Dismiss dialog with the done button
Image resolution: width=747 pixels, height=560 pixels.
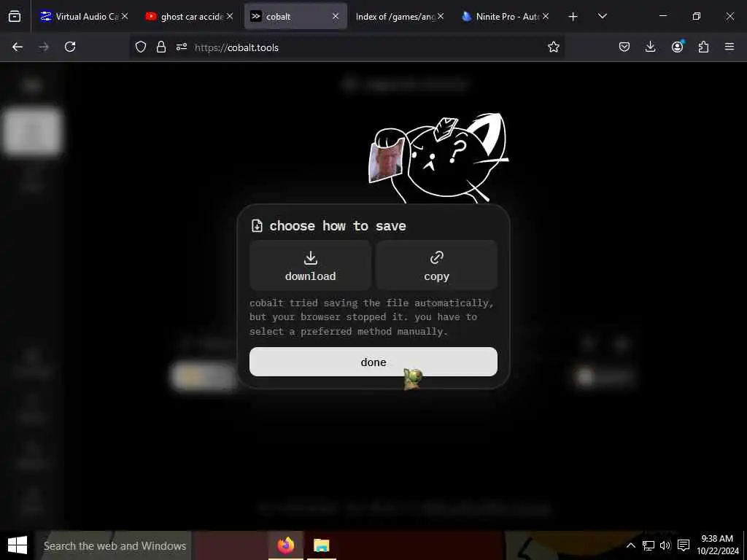pyautogui.click(x=373, y=362)
